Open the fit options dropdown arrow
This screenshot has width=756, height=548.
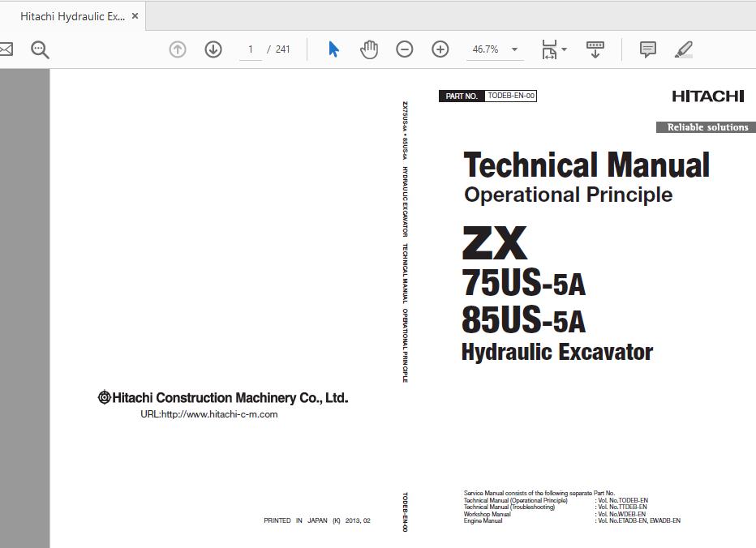[x=564, y=49]
